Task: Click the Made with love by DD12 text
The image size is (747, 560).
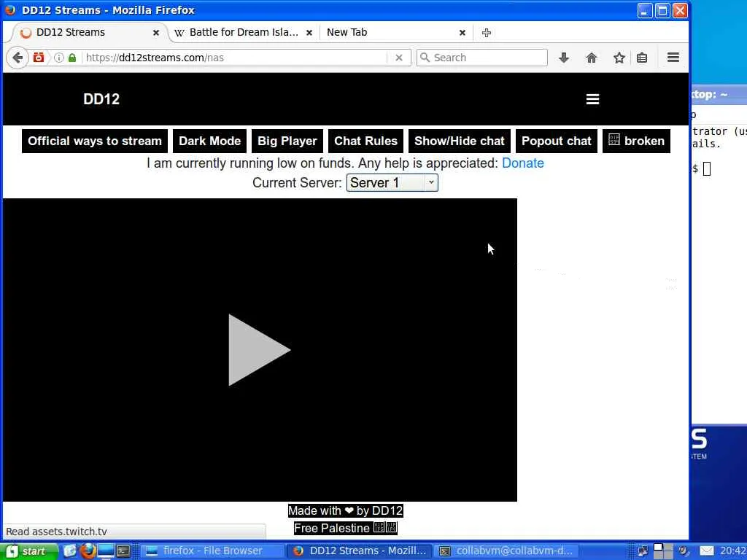Action: (x=345, y=511)
